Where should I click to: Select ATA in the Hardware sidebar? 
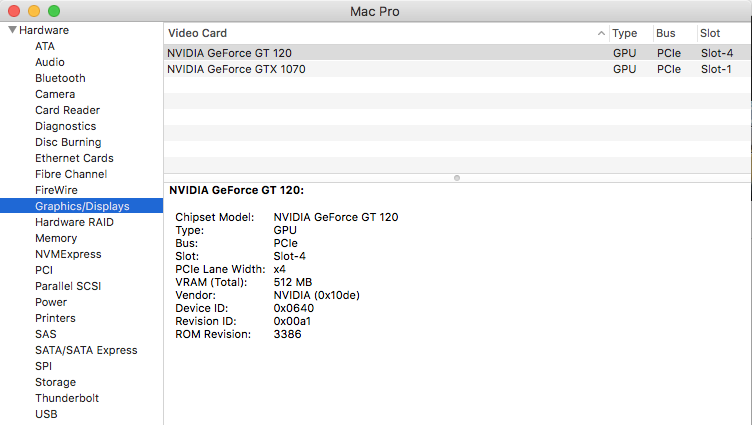[45, 46]
